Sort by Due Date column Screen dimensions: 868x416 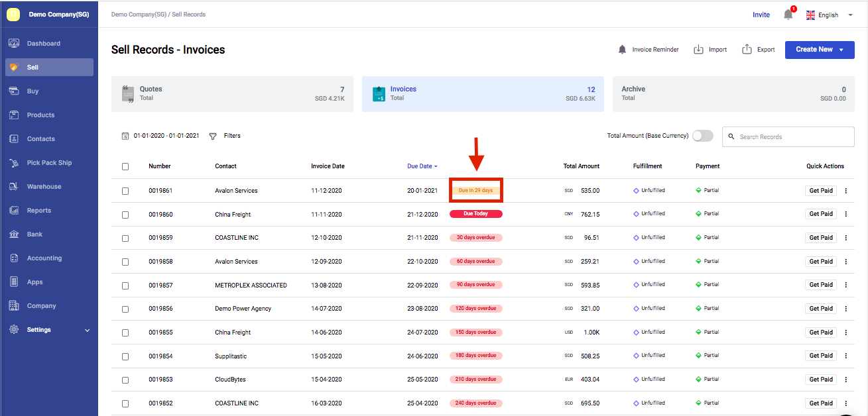[x=422, y=166]
